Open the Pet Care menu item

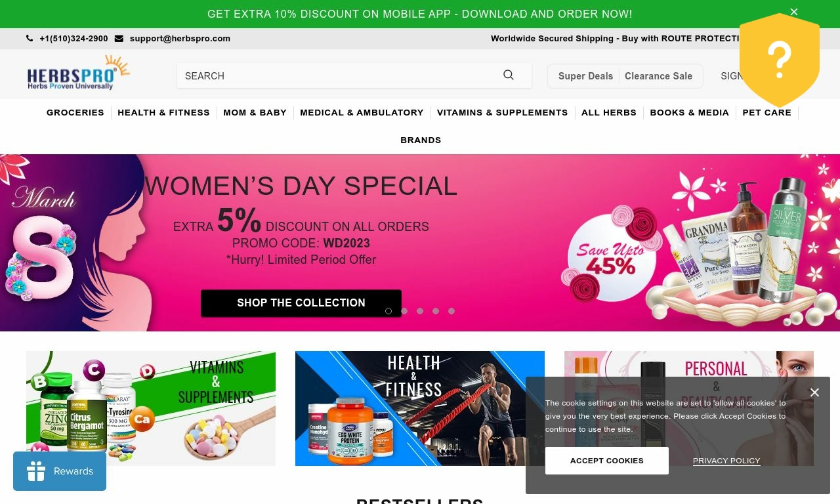pyautogui.click(x=766, y=113)
